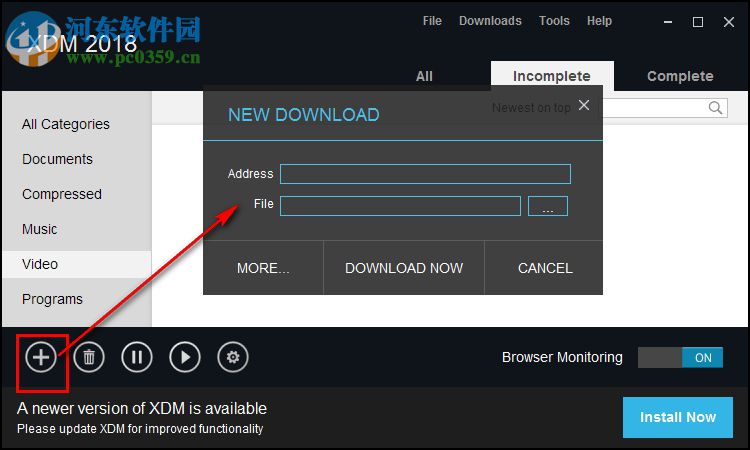Close the XDM window
Viewport: 750px width, 450px height.
tap(728, 22)
